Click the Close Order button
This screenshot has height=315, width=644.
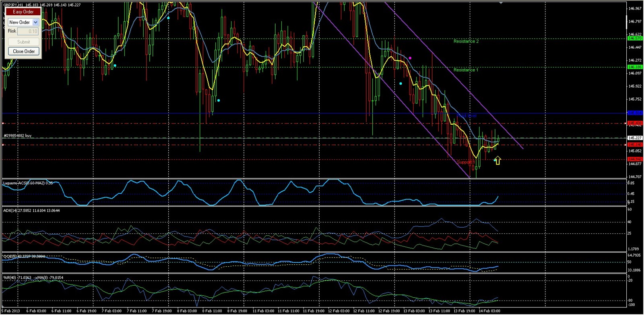tap(24, 51)
